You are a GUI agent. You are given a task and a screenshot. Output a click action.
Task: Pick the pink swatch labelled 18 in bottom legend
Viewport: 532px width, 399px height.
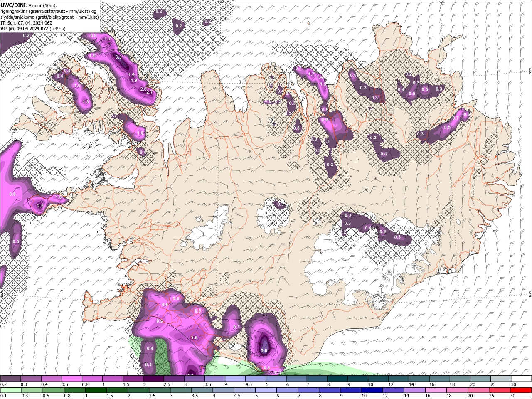click(457, 390)
